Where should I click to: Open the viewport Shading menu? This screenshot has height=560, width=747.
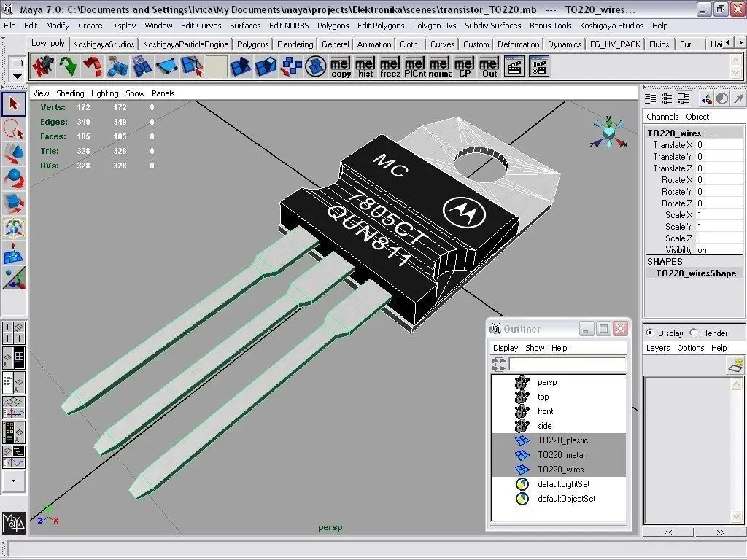click(x=70, y=93)
